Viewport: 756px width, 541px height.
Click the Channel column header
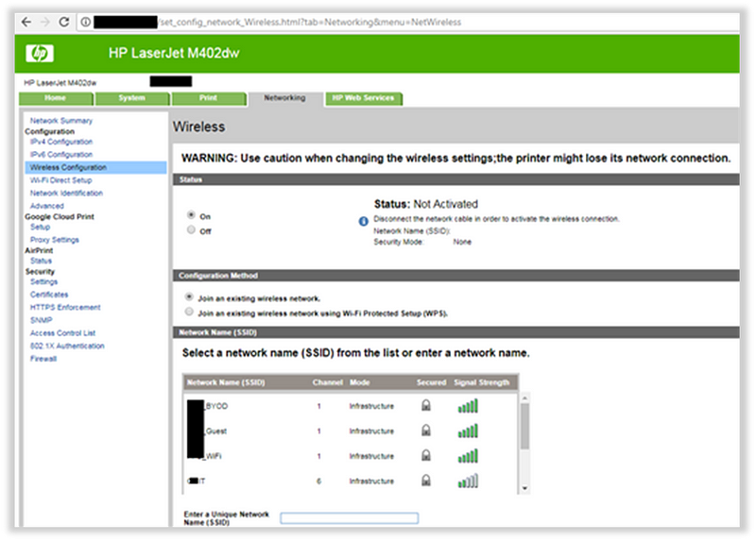point(327,382)
